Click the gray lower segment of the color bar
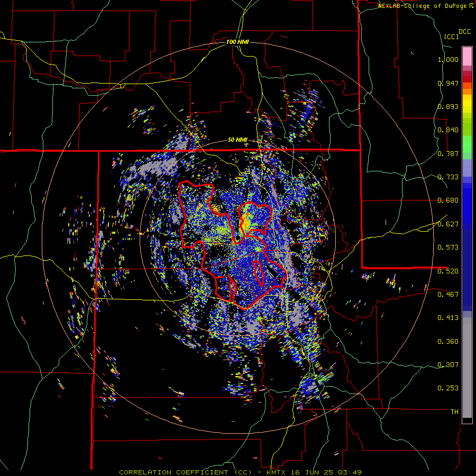The image size is (476, 476). pyautogui.click(x=467, y=368)
